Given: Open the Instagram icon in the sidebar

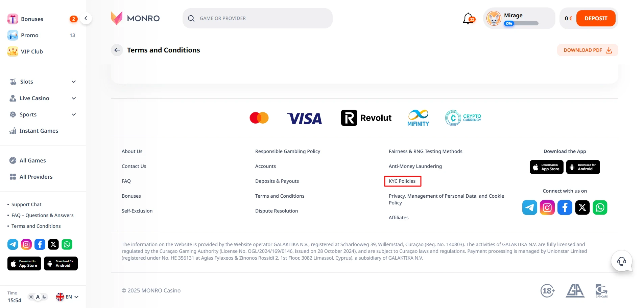Looking at the screenshot, I should (26, 244).
